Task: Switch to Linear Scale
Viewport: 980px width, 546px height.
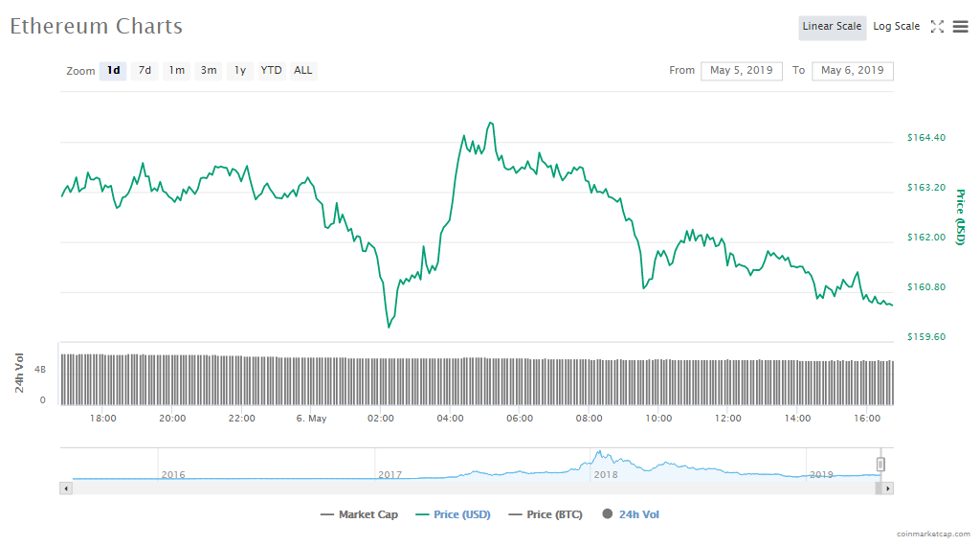Action: click(832, 27)
